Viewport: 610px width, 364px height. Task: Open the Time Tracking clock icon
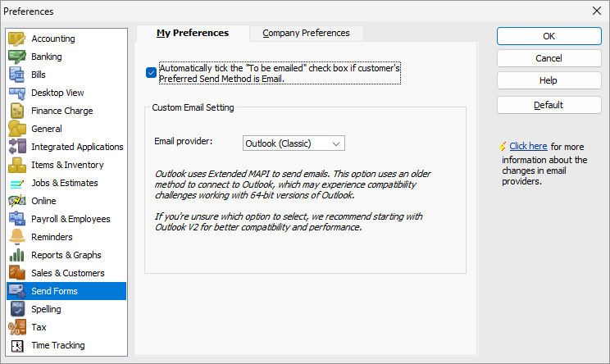coord(17,345)
